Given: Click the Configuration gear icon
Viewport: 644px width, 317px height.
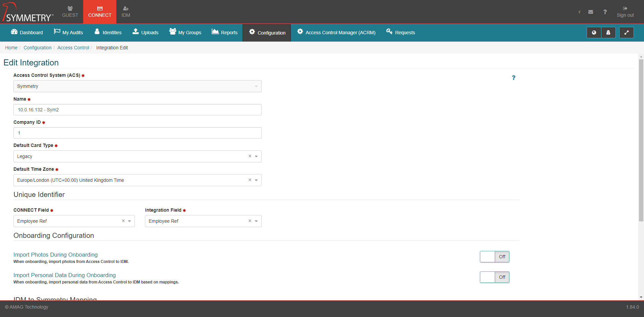Looking at the screenshot, I should pos(252,32).
